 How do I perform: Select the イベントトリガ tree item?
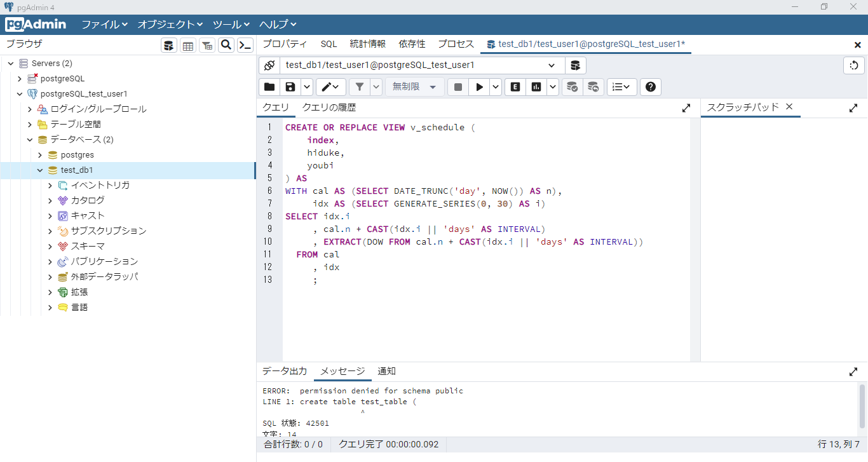pyautogui.click(x=100, y=186)
